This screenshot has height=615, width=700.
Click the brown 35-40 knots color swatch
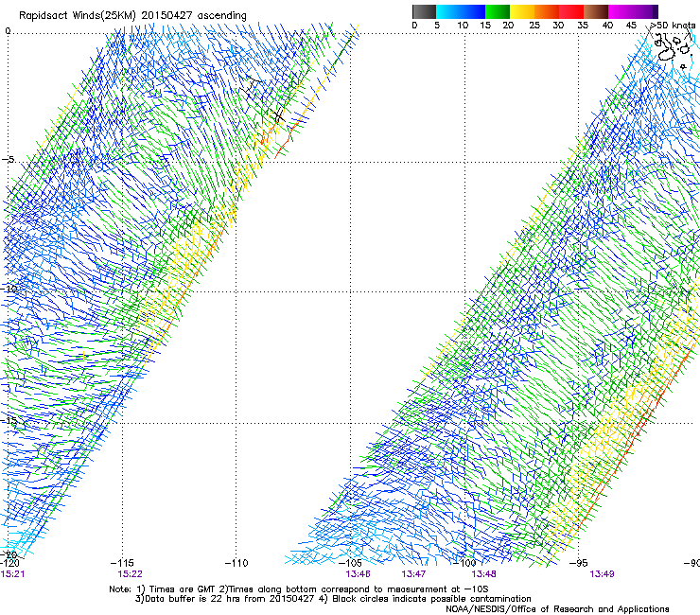[x=596, y=11]
